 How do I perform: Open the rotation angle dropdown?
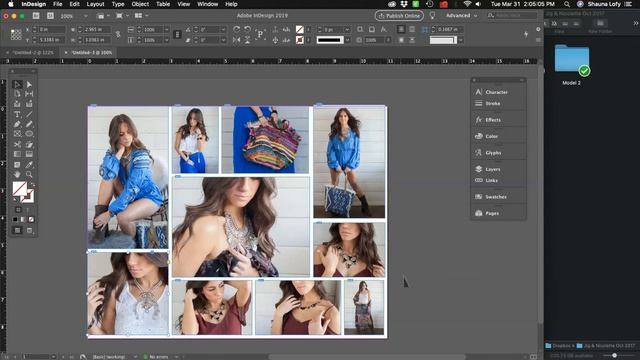pos(223,29)
